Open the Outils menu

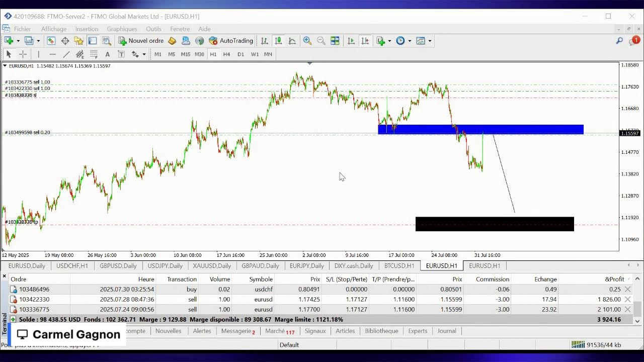tap(153, 29)
